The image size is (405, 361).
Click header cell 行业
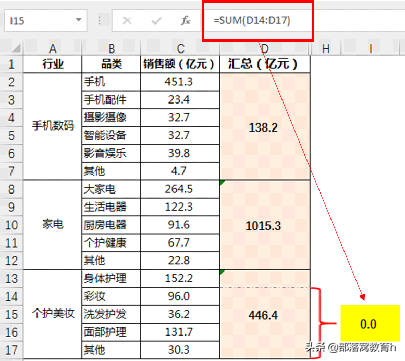[52, 64]
